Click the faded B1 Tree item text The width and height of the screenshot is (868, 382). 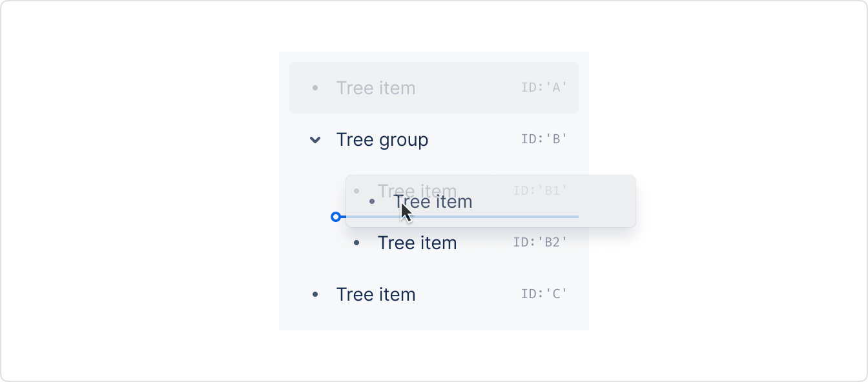coord(417,191)
